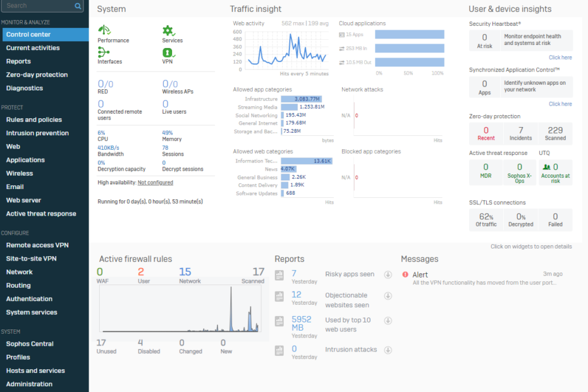This screenshot has height=392, width=588.
Task: Open the 12 Objectionable websites report link
Action: click(x=297, y=295)
